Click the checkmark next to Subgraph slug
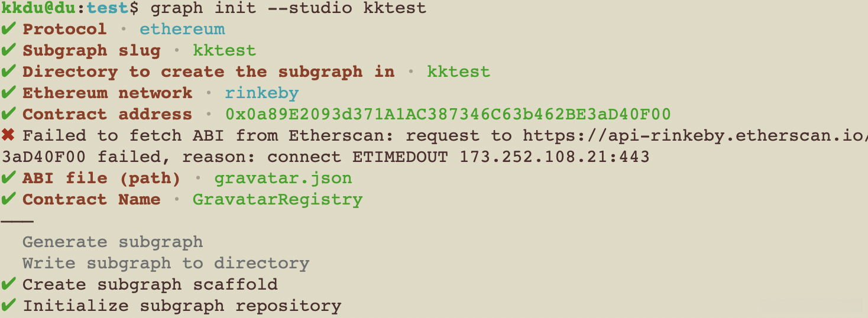Screen dimensions: 868x318 (x=8, y=50)
